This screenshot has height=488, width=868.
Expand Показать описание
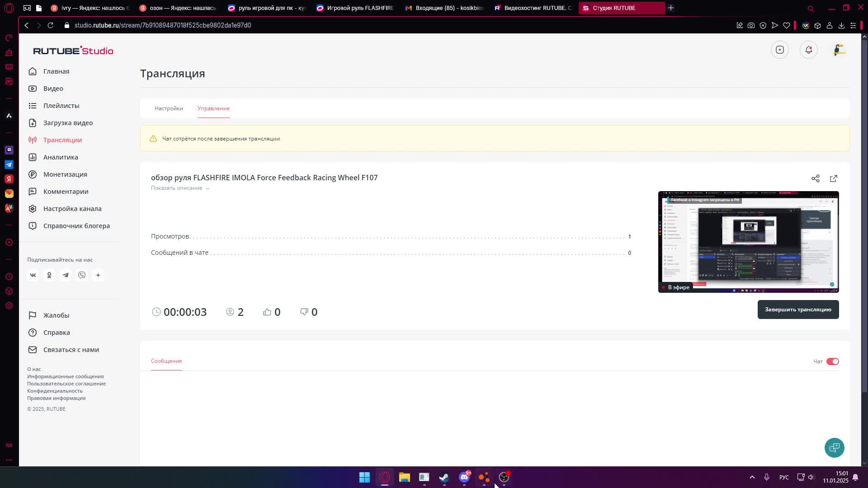pos(180,188)
